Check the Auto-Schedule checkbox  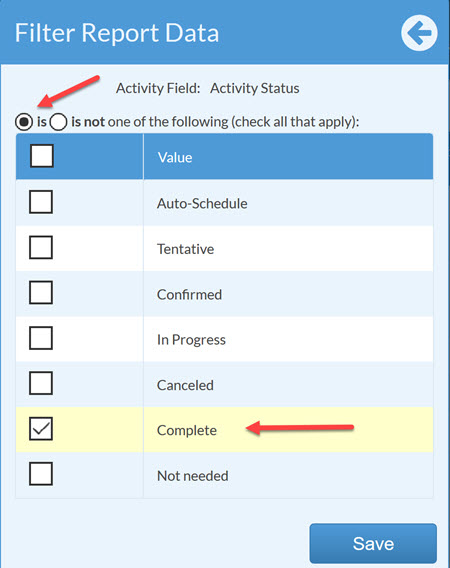(x=41, y=202)
